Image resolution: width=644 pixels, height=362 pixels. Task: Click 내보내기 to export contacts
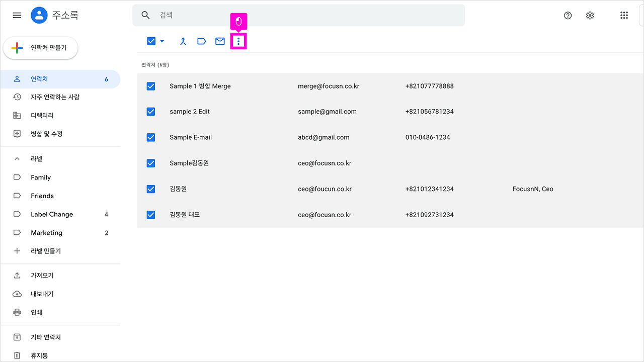click(x=60, y=294)
